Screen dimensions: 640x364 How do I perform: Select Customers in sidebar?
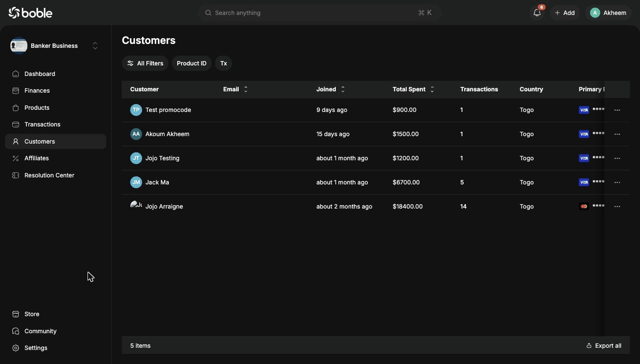(55, 141)
